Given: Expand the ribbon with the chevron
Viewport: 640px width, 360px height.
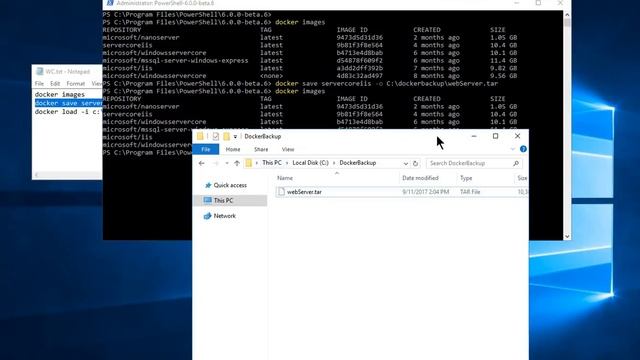Looking at the screenshot, I should pos(513,149).
